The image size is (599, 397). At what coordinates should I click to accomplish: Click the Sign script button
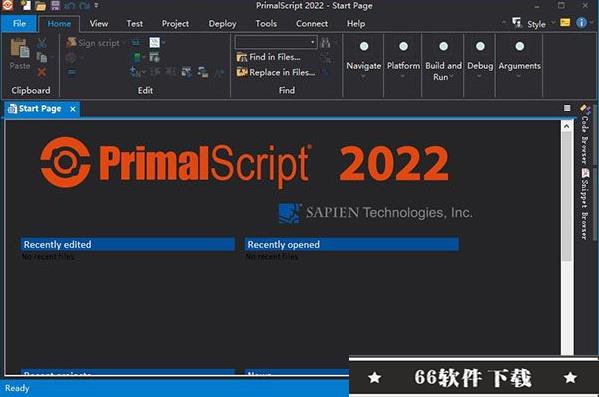pyautogui.click(x=94, y=43)
